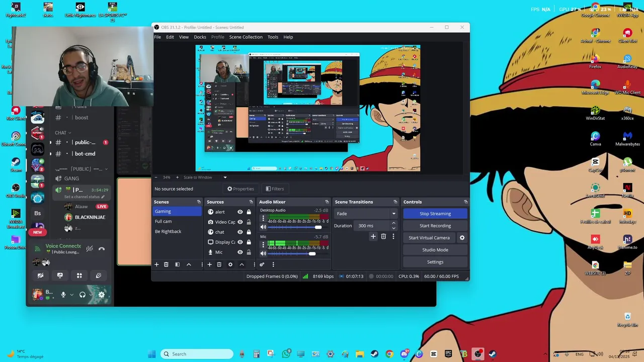644x362 pixels.
Task: Open transition properties three-dot menu
Action: (x=393, y=236)
